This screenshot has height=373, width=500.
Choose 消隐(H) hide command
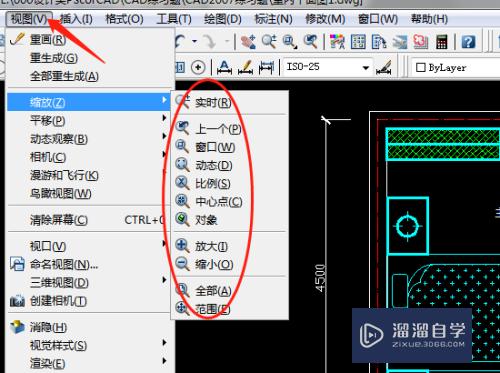[89, 327]
